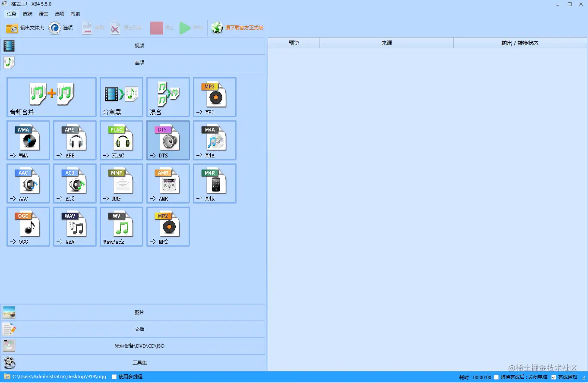Click the 移除 remove toolbar button
The image size is (588, 383).
tap(93, 28)
